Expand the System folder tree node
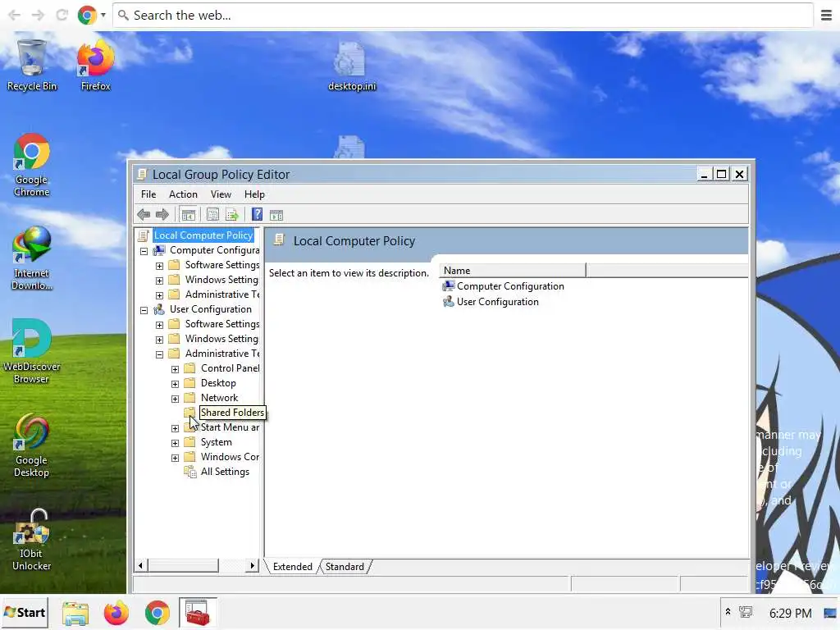This screenshot has height=630, width=840. 175,443
